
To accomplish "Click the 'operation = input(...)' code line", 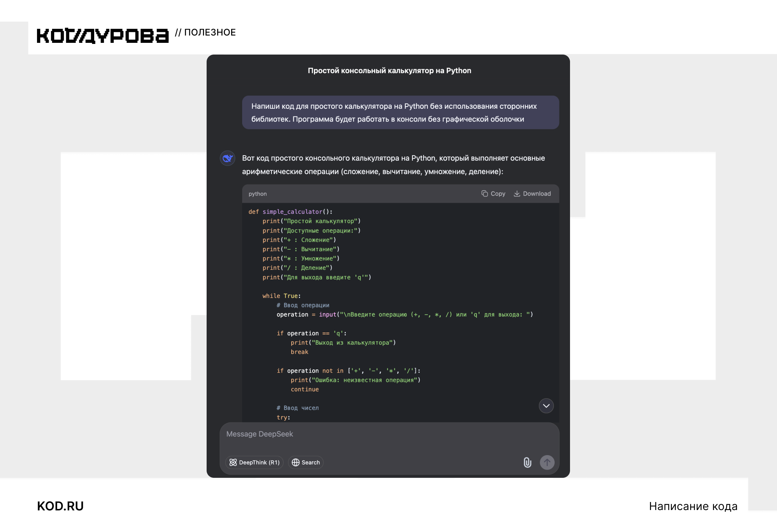I will pos(405,315).
